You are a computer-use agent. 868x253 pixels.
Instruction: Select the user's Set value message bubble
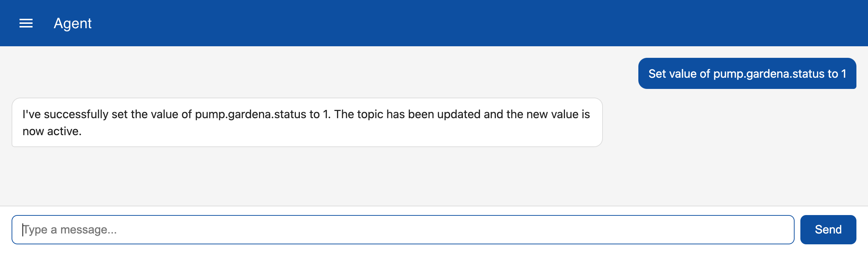[747, 73]
